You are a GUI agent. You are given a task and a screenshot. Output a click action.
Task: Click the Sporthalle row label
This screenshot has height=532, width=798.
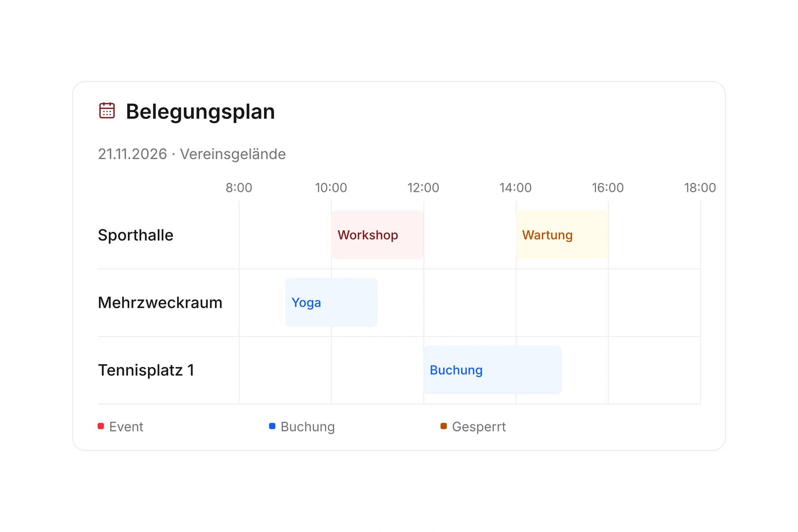[x=135, y=235]
